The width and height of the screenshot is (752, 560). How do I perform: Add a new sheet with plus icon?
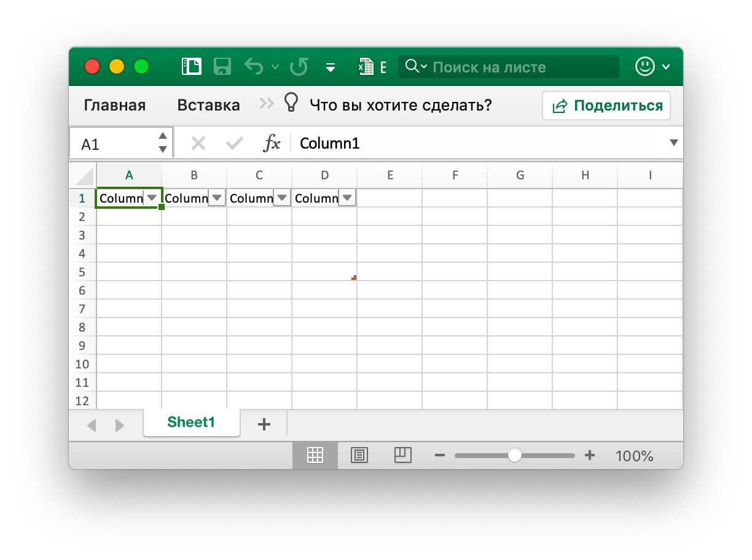click(x=264, y=424)
